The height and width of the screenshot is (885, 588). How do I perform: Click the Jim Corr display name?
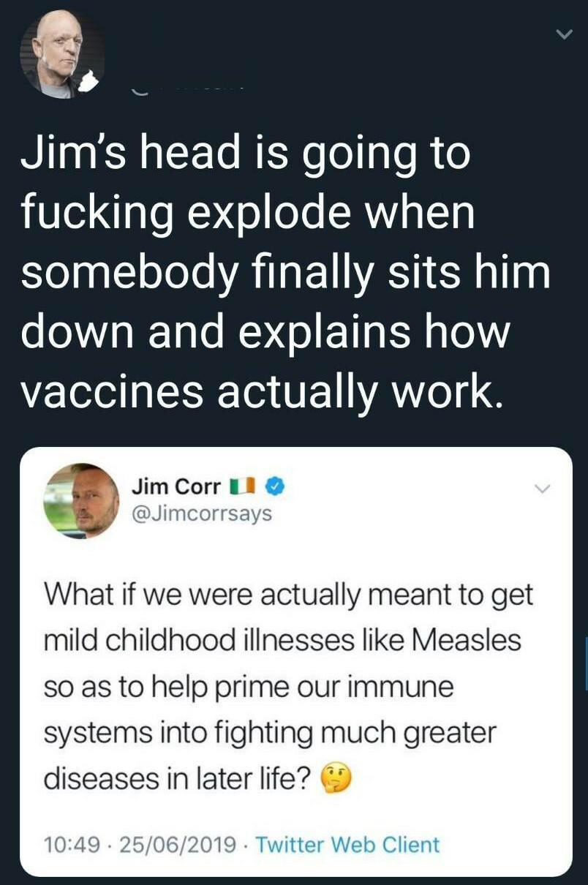click(x=176, y=486)
